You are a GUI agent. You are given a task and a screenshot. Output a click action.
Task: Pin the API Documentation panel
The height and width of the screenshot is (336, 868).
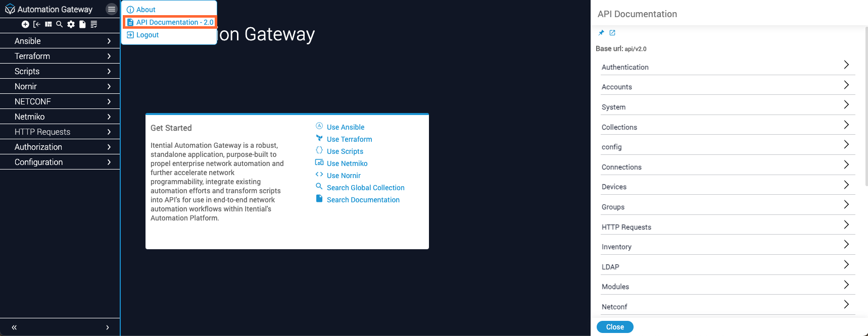pos(601,33)
